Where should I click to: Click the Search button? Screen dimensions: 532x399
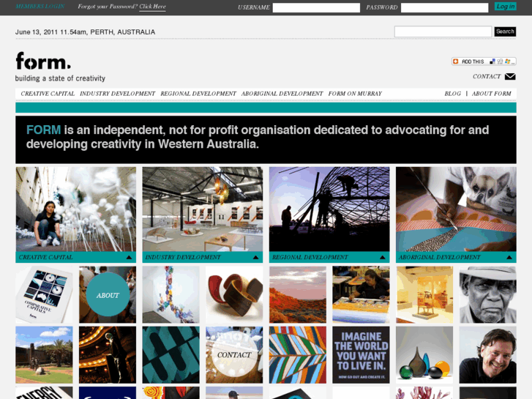pyautogui.click(x=505, y=31)
